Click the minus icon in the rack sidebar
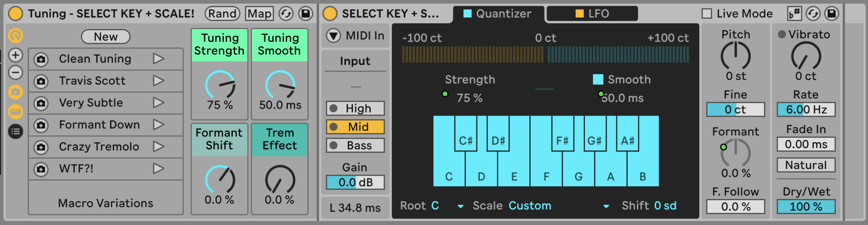The height and width of the screenshot is (225, 868). click(16, 73)
